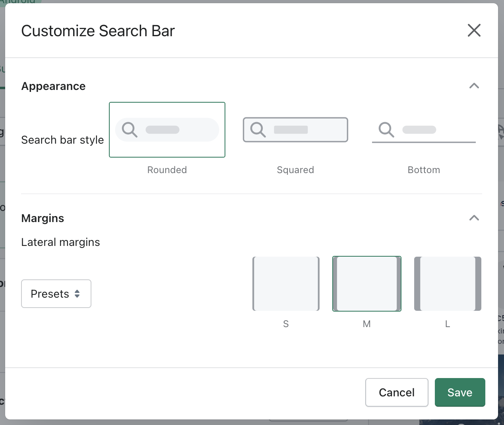Collapse the Margins section chevron
The width and height of the screenshot is (504, 425).
point(474,218)
